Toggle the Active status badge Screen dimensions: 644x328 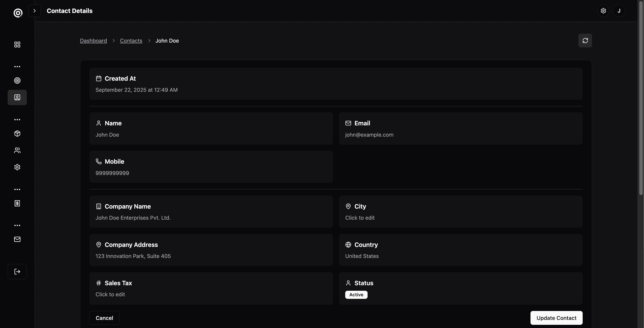tap(356, 295)
